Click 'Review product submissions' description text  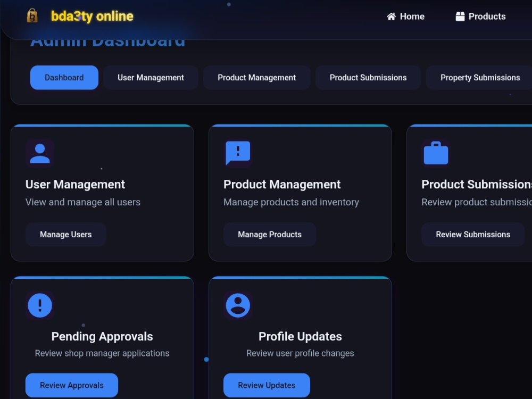477,202
